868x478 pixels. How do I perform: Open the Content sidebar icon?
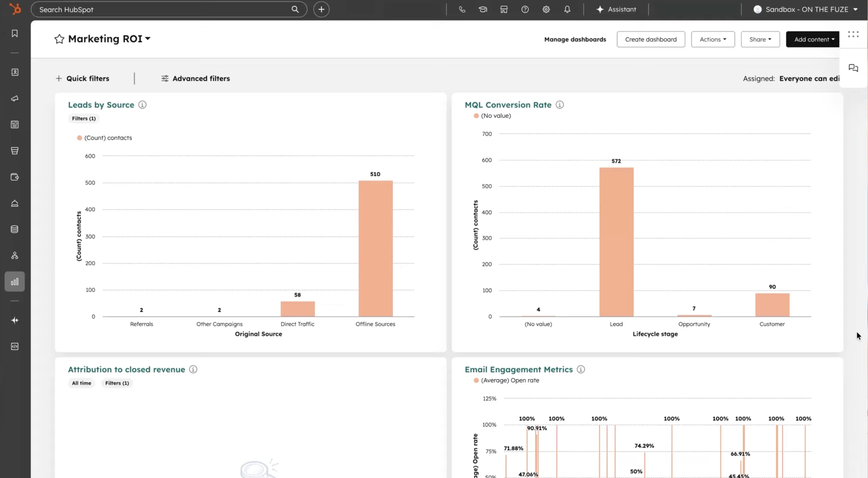[x=14, y=124]
